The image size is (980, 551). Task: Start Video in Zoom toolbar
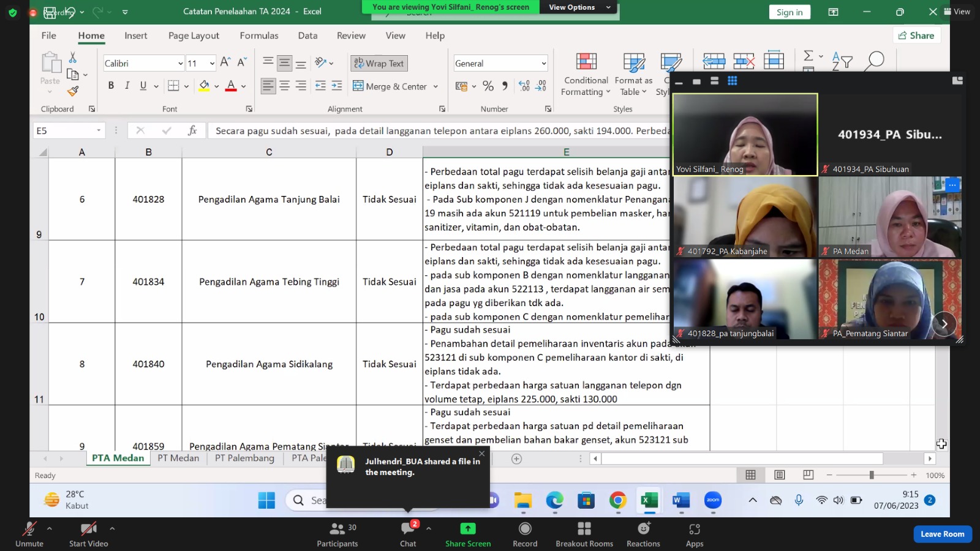[x=88, y=534]
